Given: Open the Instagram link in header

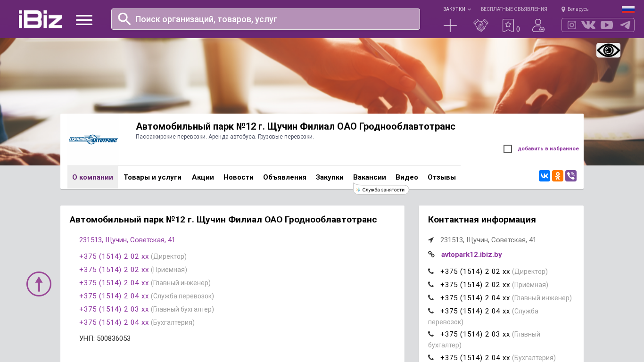Looking at the screenshot, I should point(572,25).
